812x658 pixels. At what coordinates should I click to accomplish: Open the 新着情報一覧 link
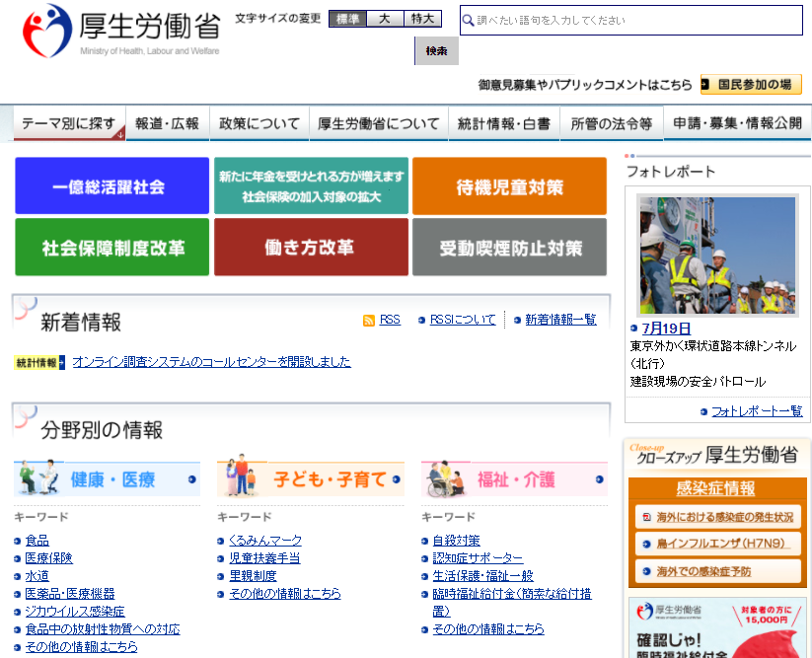pyautogui.click(x=560, y=320)
